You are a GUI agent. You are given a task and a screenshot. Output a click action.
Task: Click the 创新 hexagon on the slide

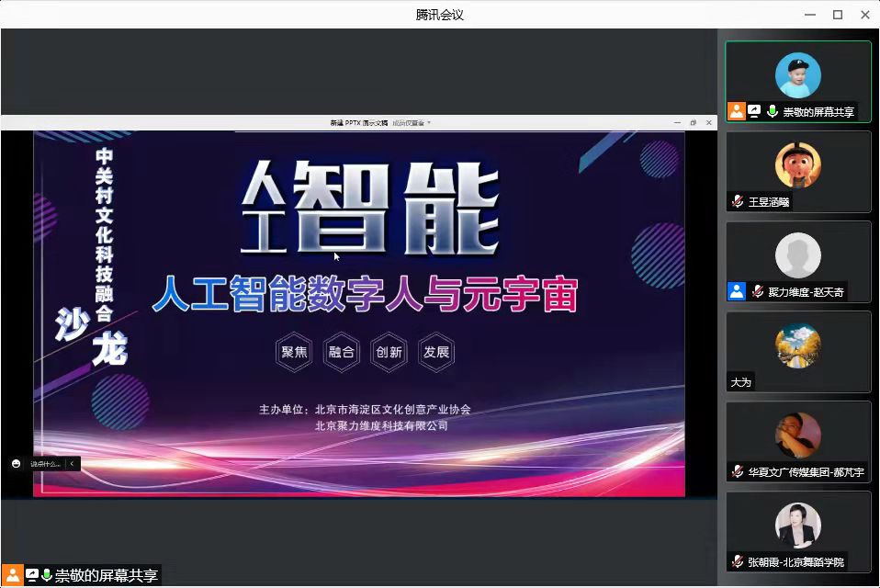389,352
